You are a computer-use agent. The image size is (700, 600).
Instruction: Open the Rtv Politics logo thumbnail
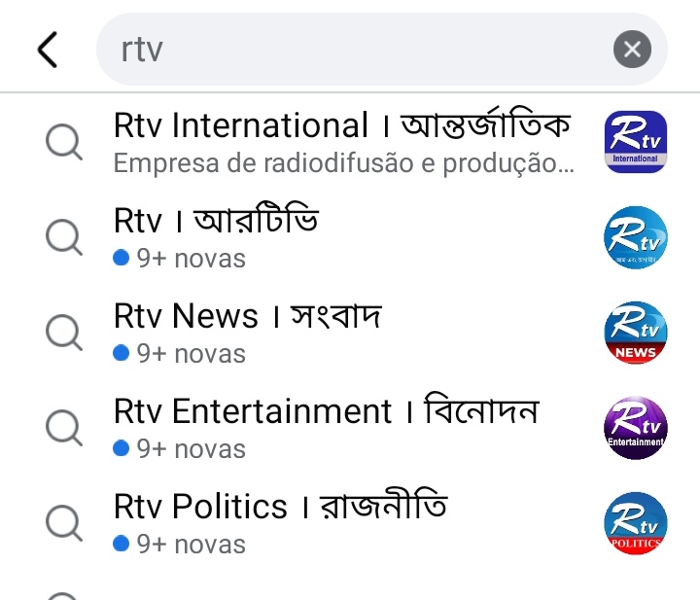pyautogui.click(x=635, y=523)
